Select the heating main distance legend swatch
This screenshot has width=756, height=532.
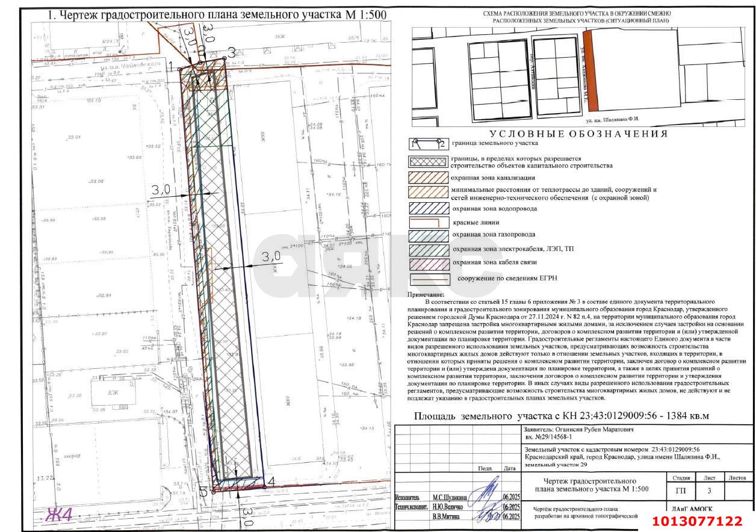[x=428, y=193]
